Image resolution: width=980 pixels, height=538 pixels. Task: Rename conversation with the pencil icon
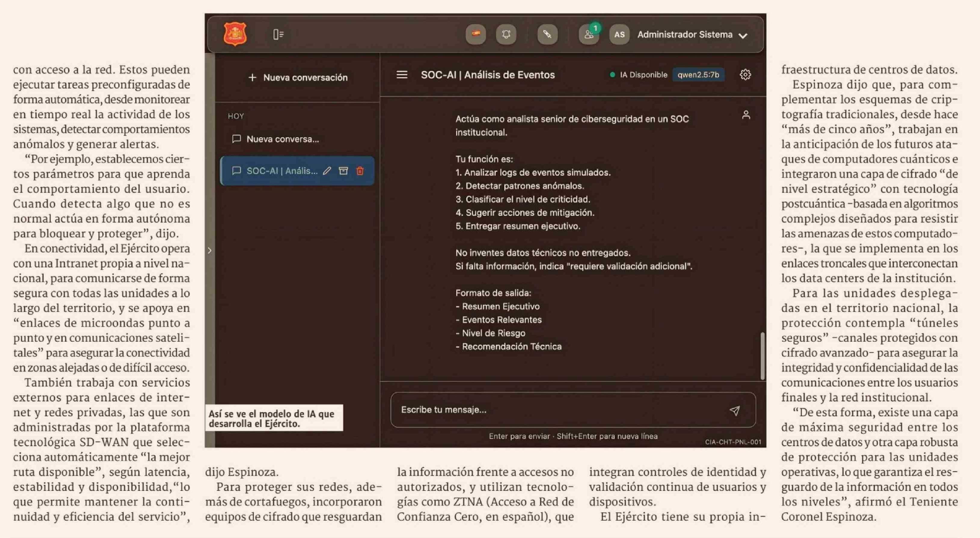pos(327,171)
